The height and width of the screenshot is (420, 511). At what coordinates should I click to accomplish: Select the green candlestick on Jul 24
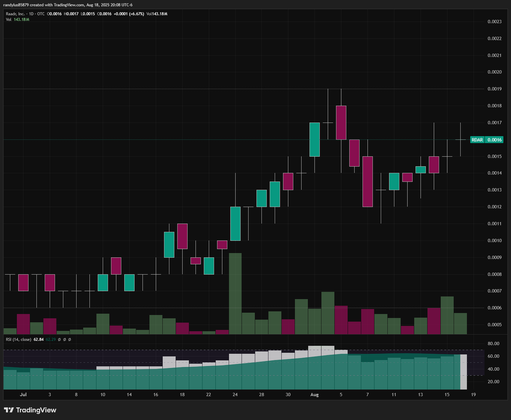point(235,223)
